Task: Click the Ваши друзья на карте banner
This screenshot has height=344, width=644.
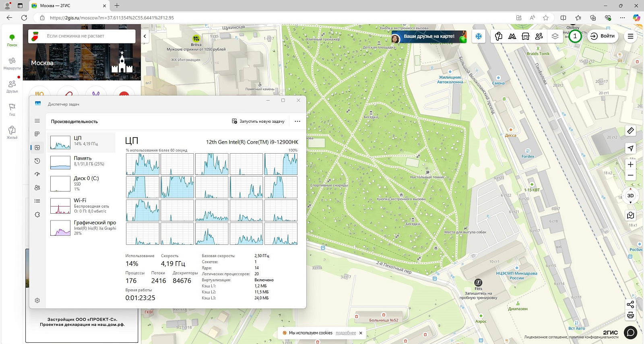Action: [429, 37]
